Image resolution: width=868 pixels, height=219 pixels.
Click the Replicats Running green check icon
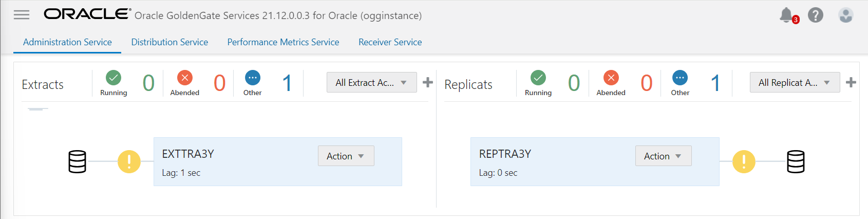coord(538,78)
